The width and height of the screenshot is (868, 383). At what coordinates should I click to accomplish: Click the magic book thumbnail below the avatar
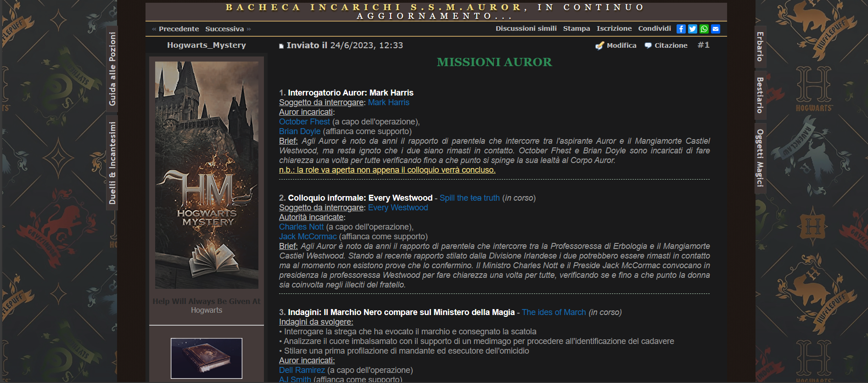(x=207, y=358)
